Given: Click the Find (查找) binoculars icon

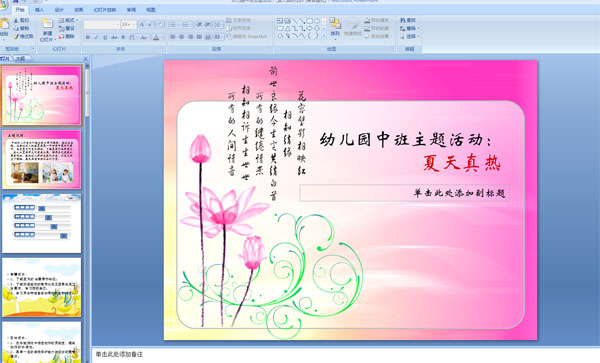Looking at the screenshot, I should tap(403, 20).
